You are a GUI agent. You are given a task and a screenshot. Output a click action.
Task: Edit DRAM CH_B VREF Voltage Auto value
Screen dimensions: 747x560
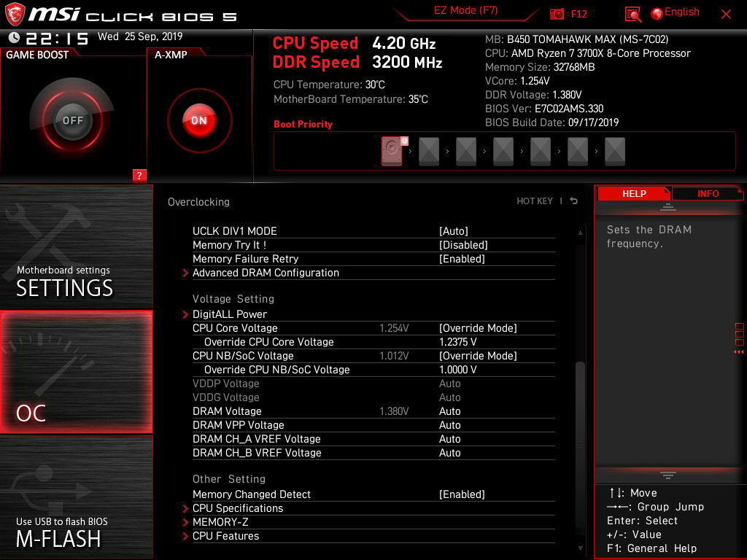pyautogui.click(x=449, y=453)
